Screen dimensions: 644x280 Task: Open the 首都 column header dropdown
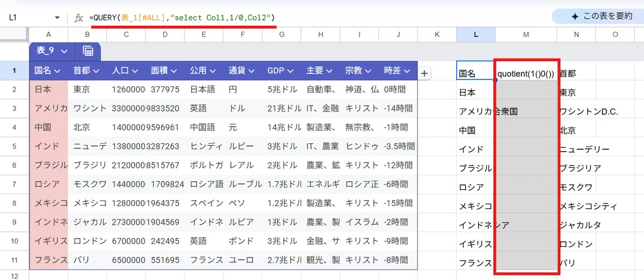click(96, 71)
